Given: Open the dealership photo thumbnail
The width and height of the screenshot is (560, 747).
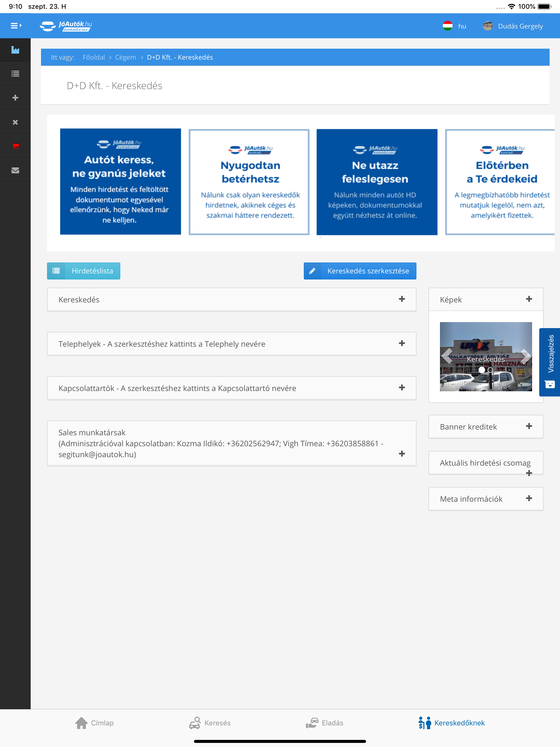Looking at the screenshot, I should coord(486,357).
